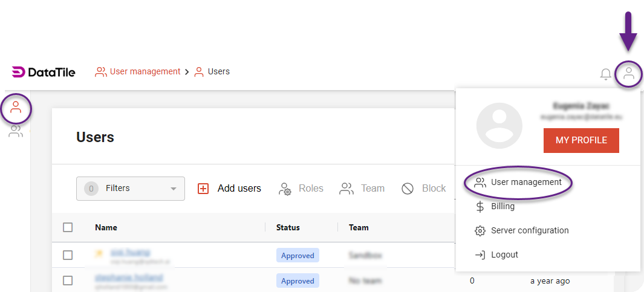Open Billing from the profile menu
Screen dimensions: 644x292
tap(502, 206)
